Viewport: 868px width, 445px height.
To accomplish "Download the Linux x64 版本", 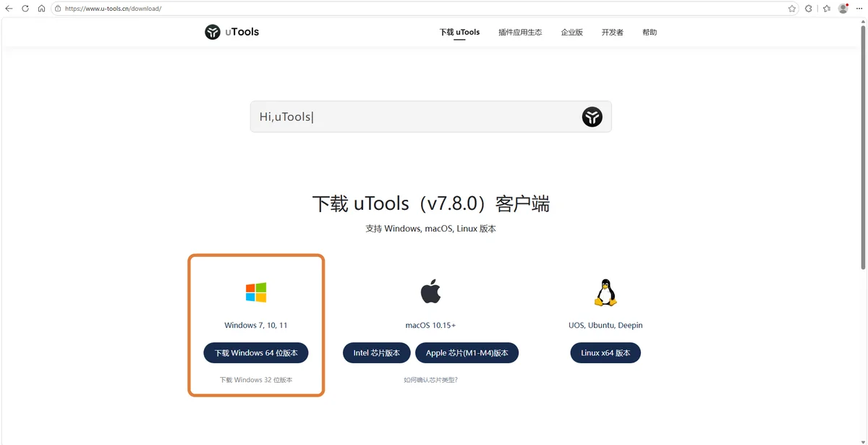I will pyautogui.click(x=605, y=353).
